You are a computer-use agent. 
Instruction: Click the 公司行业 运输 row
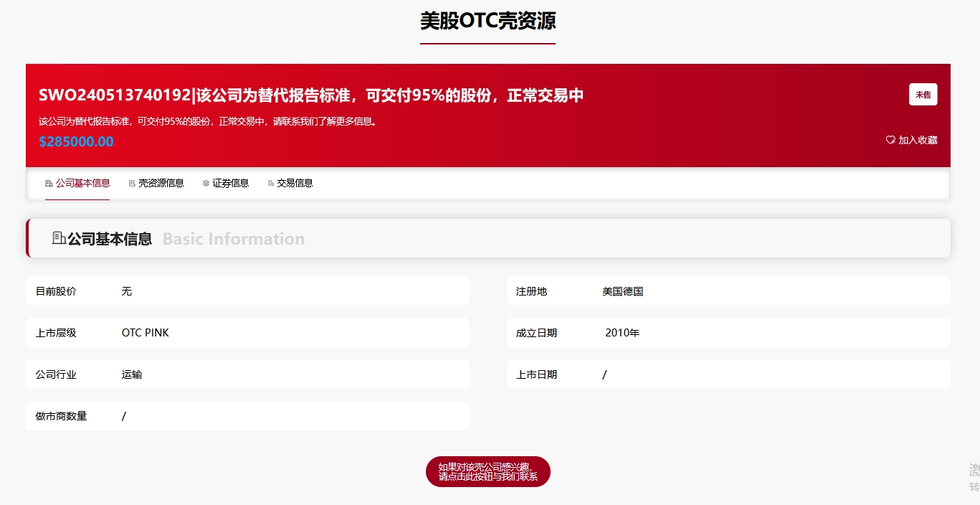point(247,374)
